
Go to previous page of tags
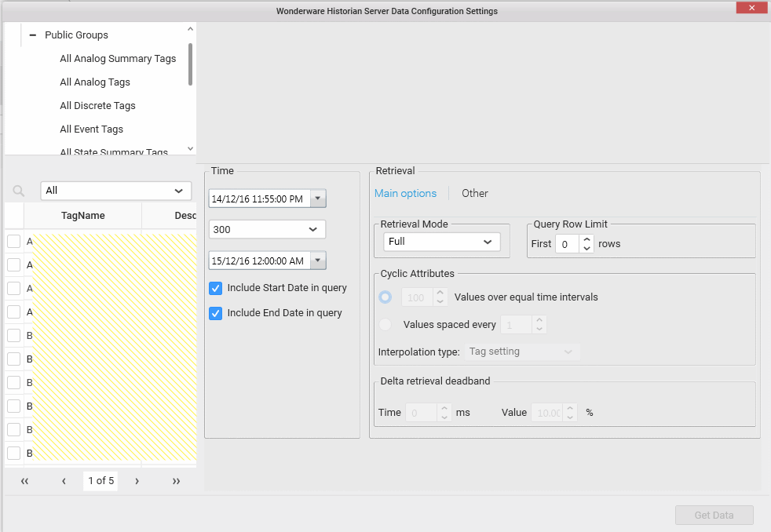[64, 481]
